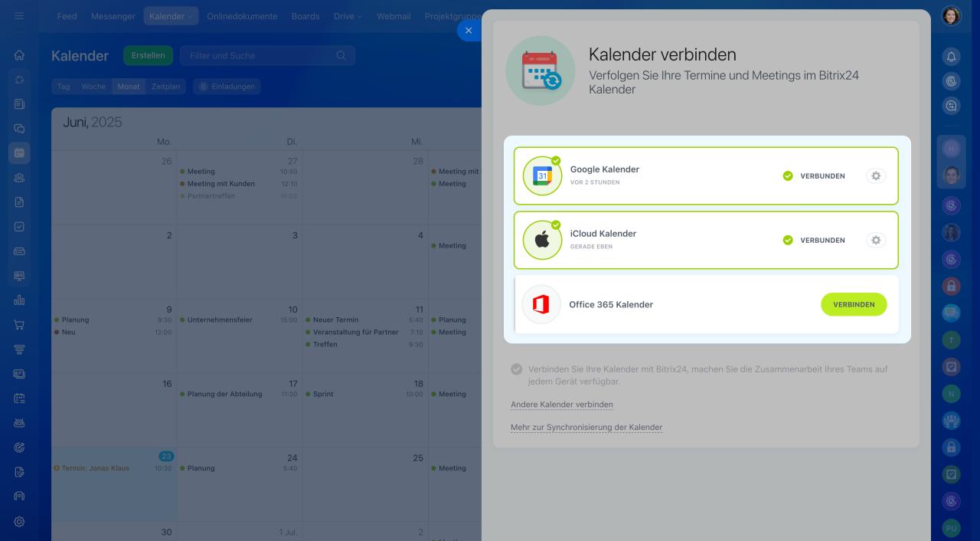Open the settings gear in left sidebar
Screen dimensions: 980x541
point(19,521)
